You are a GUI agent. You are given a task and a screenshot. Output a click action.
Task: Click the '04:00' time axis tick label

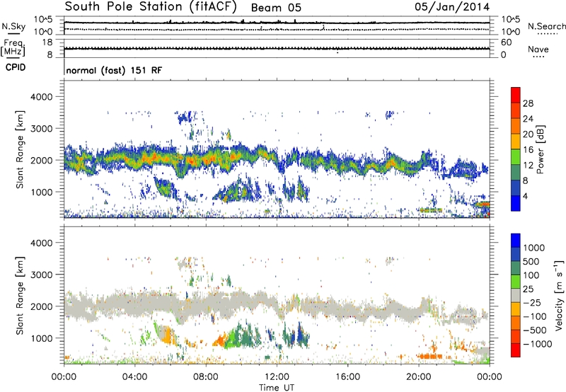(134, 377)
